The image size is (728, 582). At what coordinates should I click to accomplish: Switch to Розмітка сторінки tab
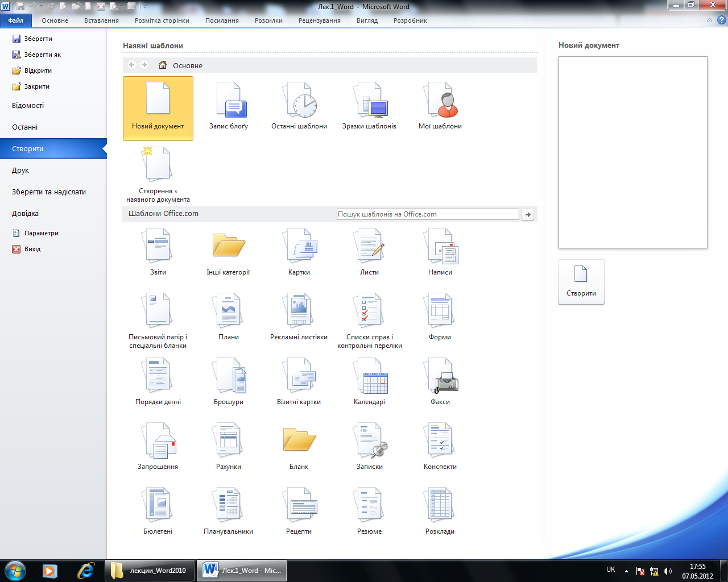click(x=162, y=20)
